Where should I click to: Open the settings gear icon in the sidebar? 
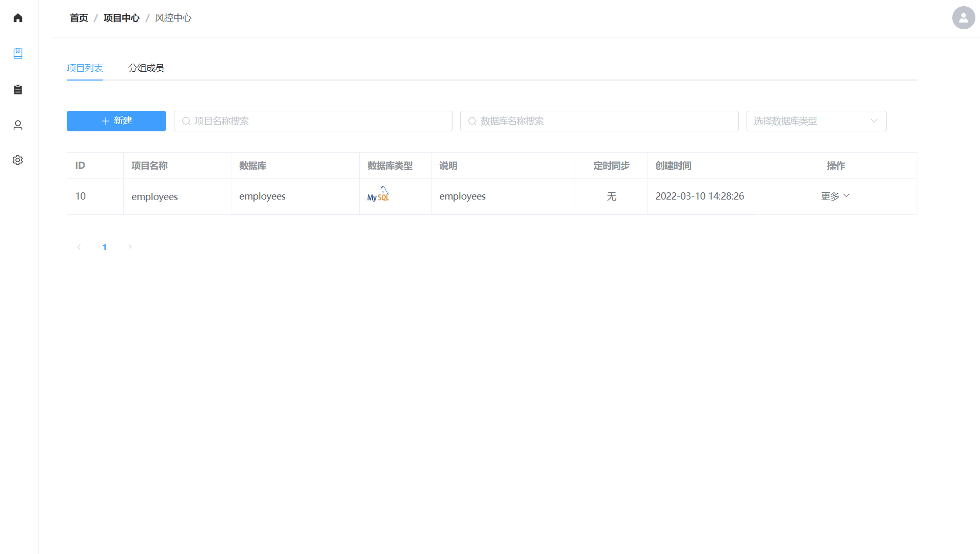18,160
